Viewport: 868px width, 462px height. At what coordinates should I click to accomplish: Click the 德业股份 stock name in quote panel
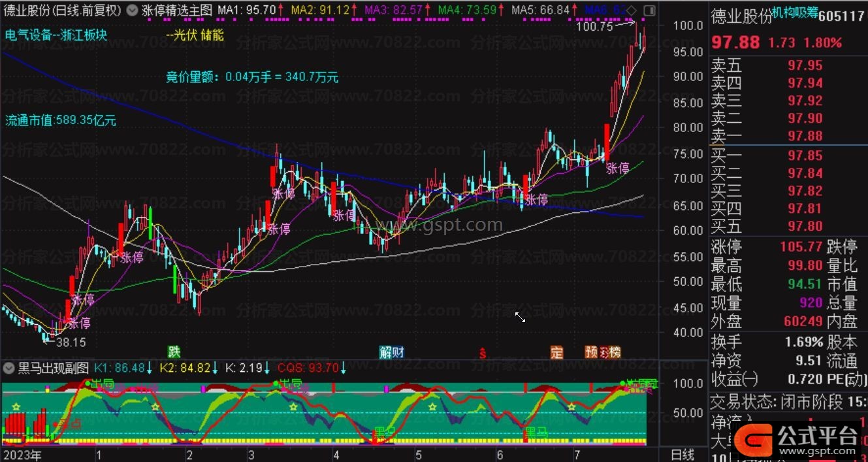pyautogui.click(x=741, y=17)
